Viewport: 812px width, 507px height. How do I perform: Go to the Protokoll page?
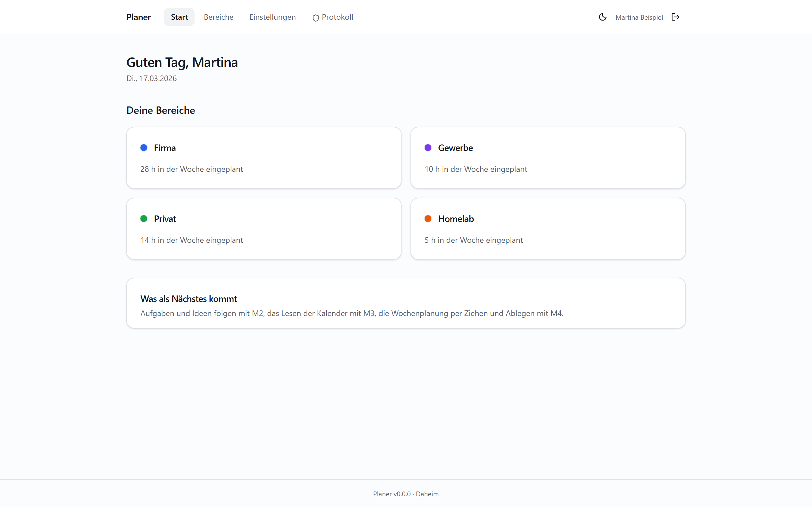(x=332, y=17)
